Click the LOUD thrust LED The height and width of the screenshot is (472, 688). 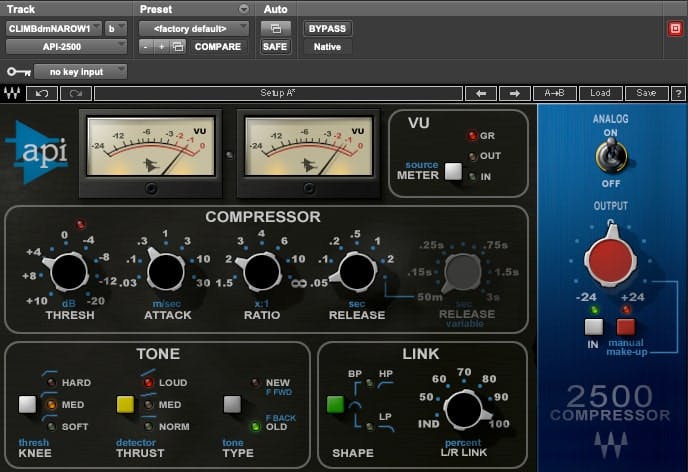click(149, 383)
